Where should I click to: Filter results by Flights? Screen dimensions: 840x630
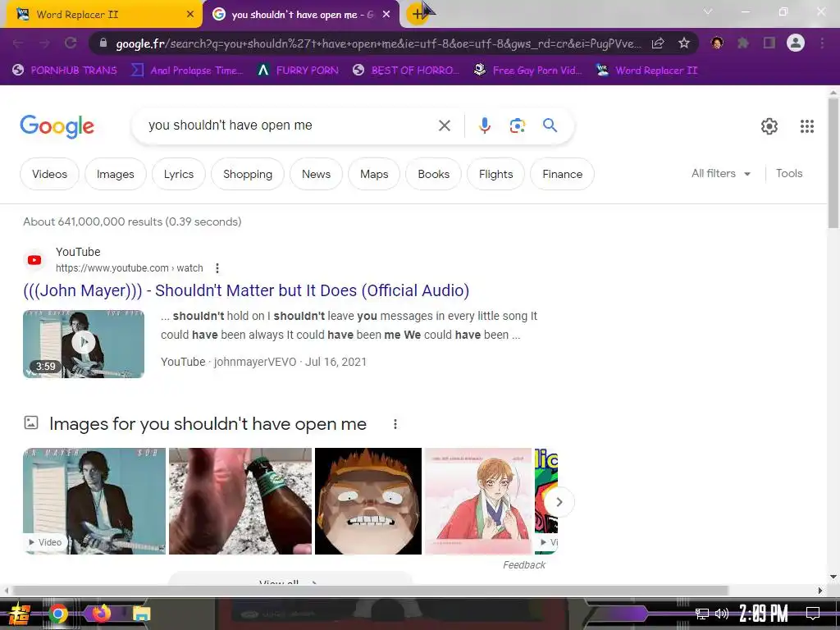click(x=495, y=174)
